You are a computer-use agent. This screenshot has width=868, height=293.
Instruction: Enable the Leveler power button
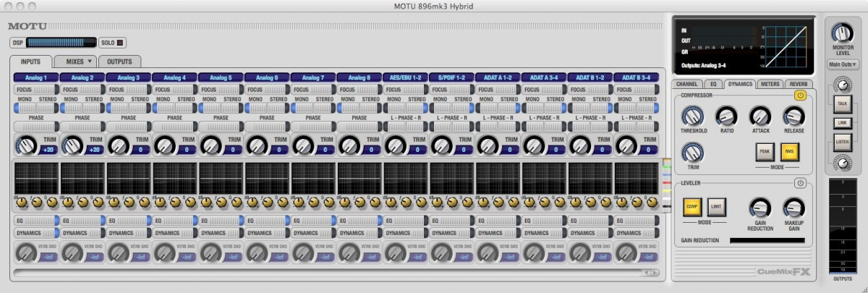pyautogui.click(x=800, y=183)
